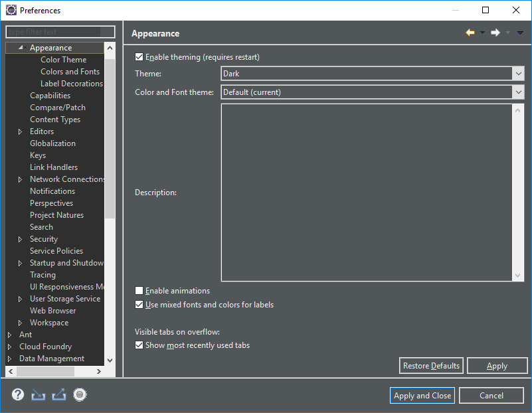Click the tree scroll right arrow
Viewport: 532px width, 413px height.
[98, 371]
